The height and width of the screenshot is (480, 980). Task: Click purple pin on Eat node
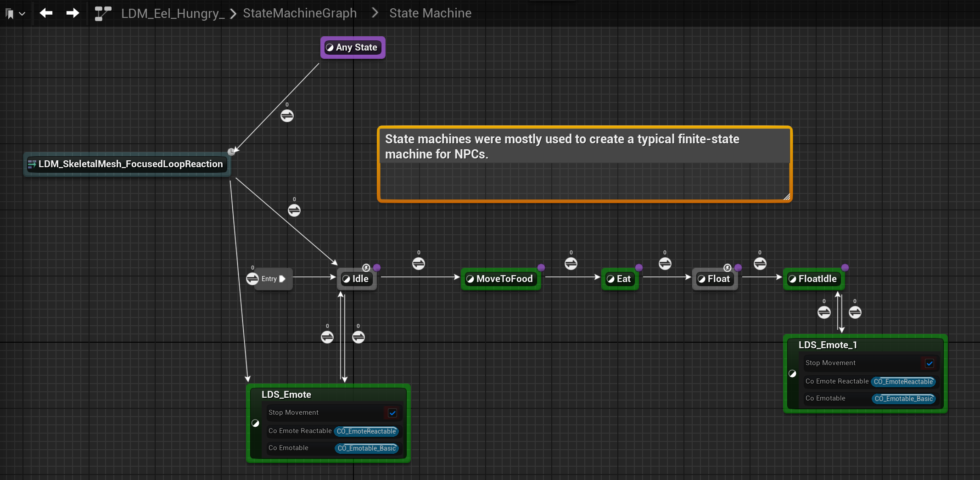pyautogui.click(x=639, y=268)
